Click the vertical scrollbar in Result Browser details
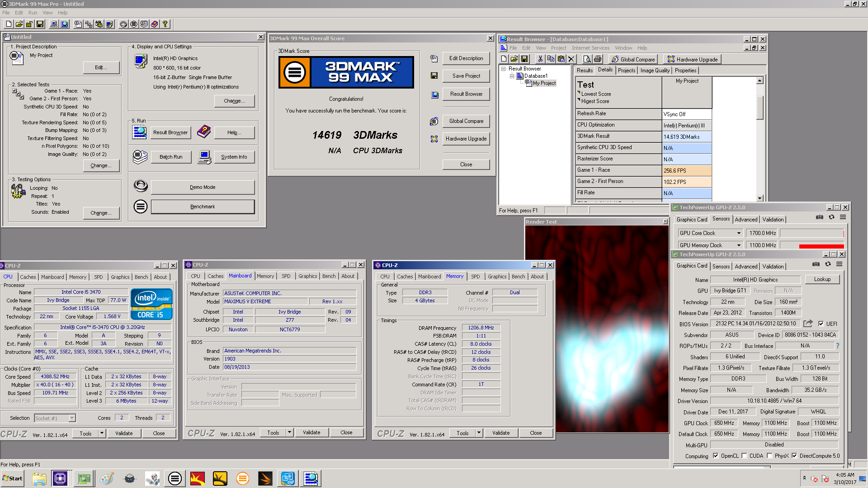Viewport: 868px width, 488px height. coord(760,139)
